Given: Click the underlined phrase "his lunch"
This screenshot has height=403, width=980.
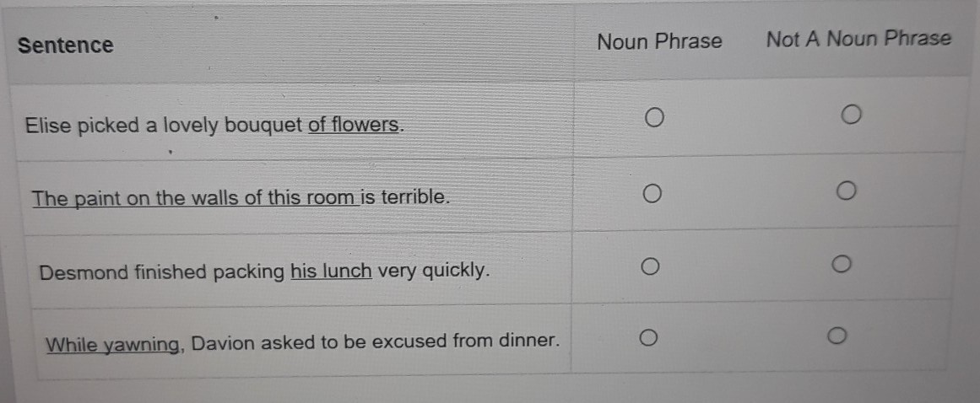Looking at the screenshot, I should point(331,271).
